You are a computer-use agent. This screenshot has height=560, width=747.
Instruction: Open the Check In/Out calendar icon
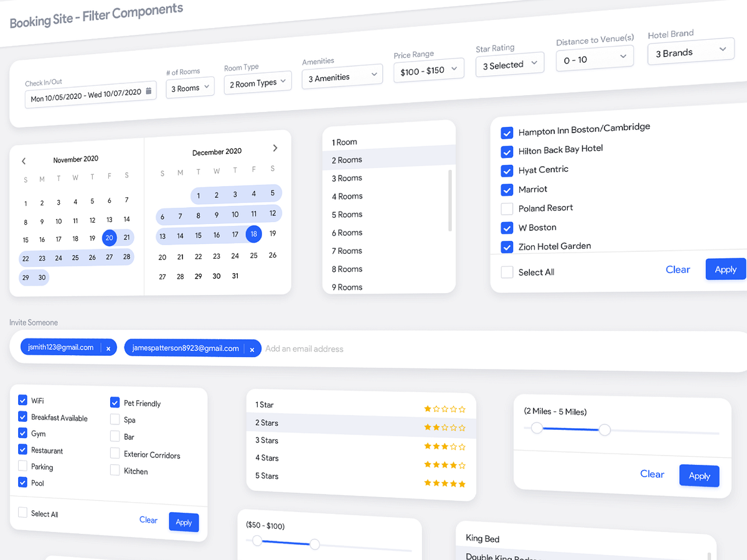[148, 91]
